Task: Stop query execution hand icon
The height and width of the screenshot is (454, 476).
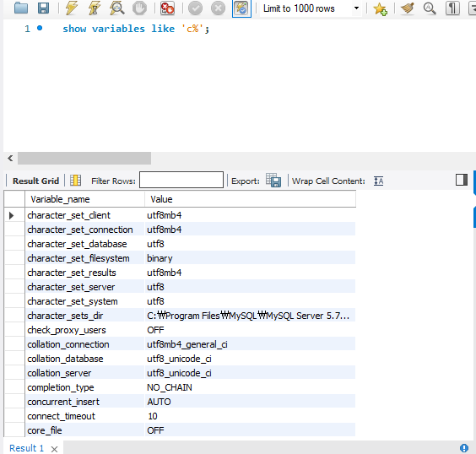Action: (139, 8)
